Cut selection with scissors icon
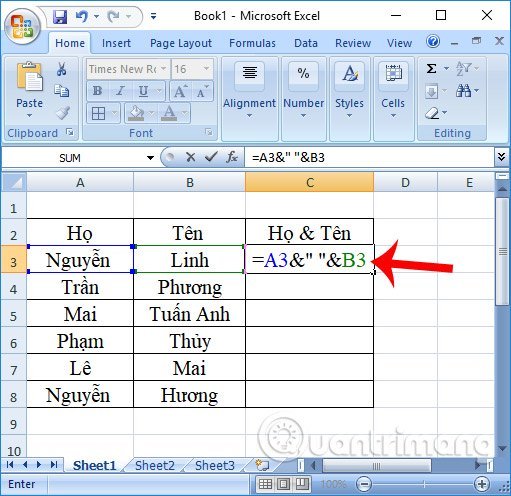This screenshot has height=496, width=511. (61, 69)
